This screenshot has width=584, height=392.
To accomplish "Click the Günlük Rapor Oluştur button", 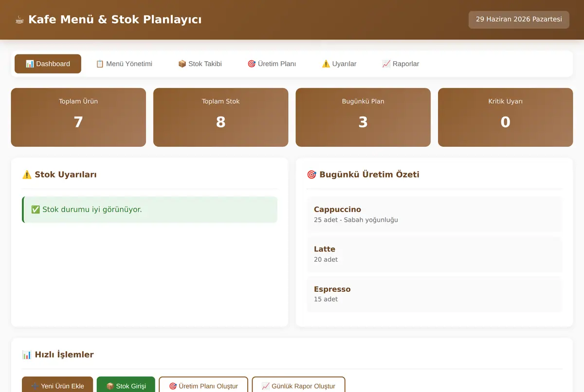I will point(298,386).
